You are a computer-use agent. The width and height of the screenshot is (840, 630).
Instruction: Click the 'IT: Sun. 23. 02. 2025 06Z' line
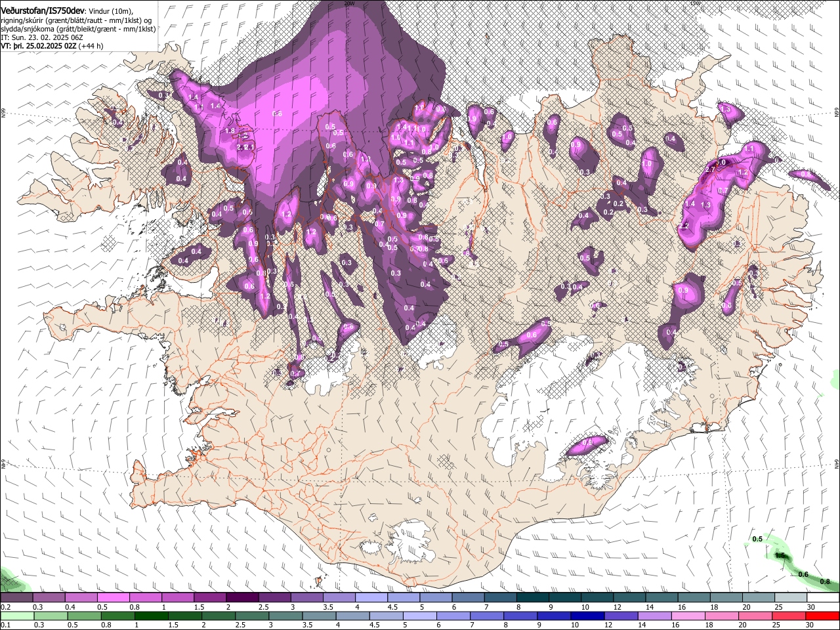(x=42, y=37)
